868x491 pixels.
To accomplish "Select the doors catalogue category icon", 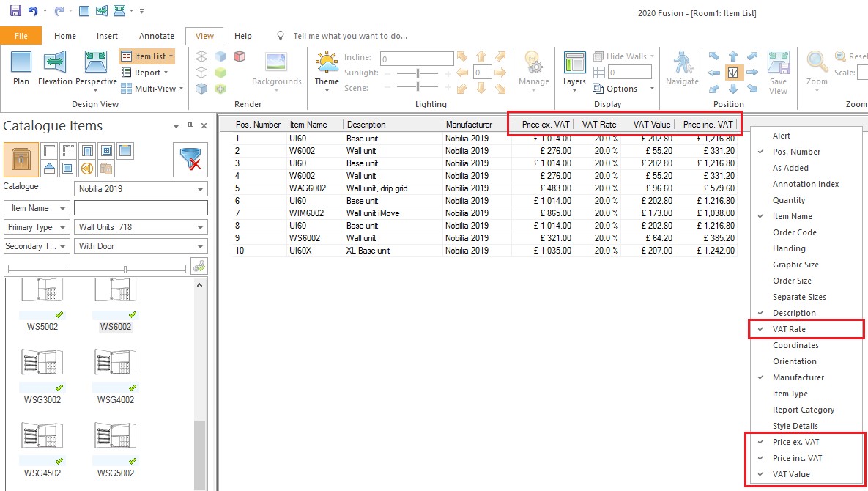I will [x=87, y=150].
